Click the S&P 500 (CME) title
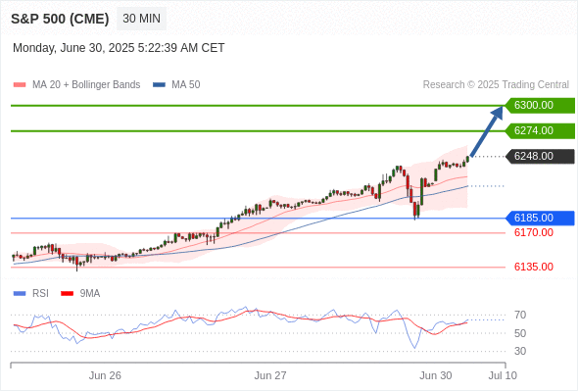Viewport: 578px width, 392px height. coord(60,19)
